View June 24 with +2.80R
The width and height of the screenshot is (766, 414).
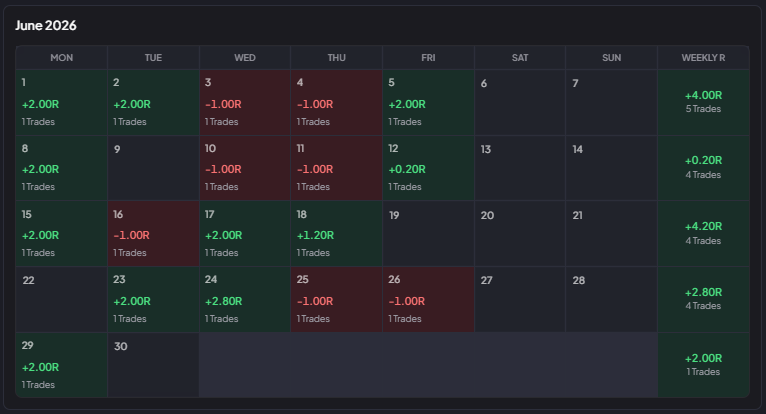245,300
